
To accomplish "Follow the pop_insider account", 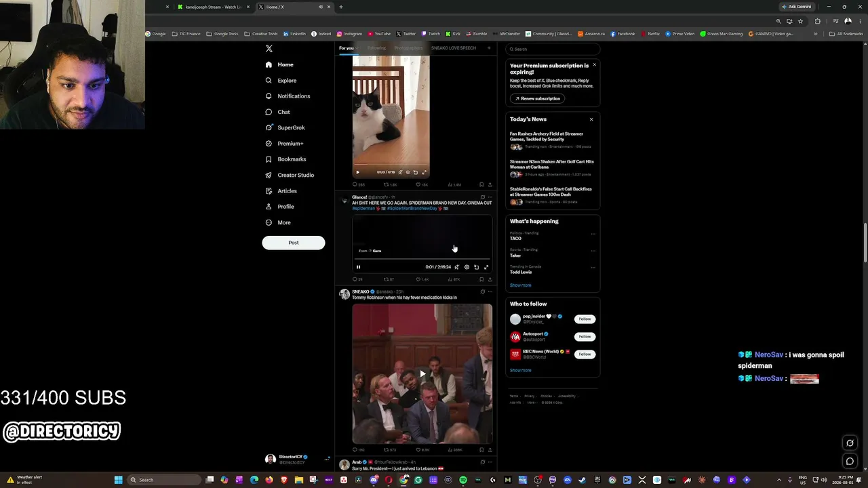I will [x=585, y=319].
